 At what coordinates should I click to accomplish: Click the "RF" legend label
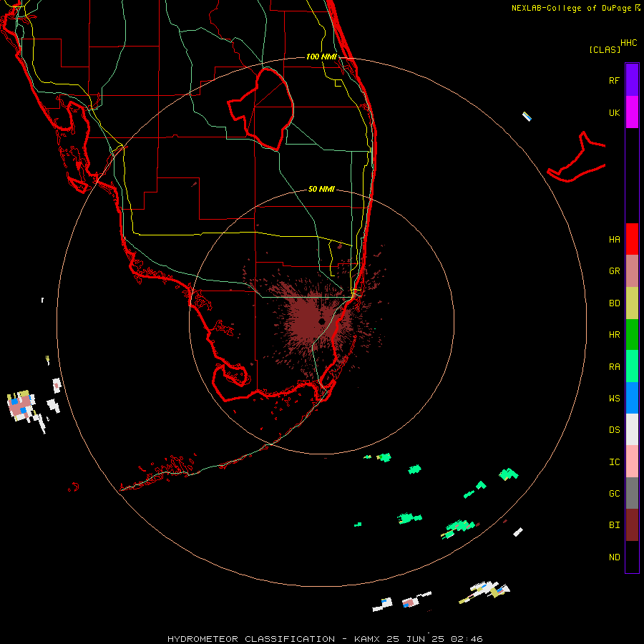[x=614, y=80]
